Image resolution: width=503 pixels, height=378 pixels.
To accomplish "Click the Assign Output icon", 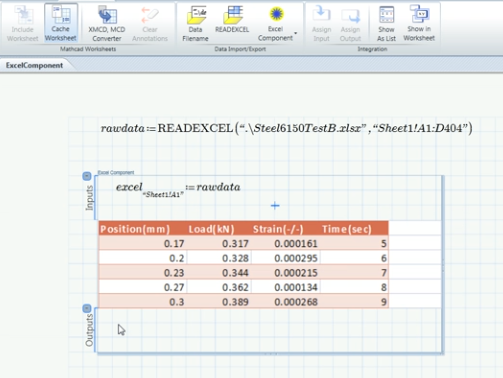I will [350, 23].
